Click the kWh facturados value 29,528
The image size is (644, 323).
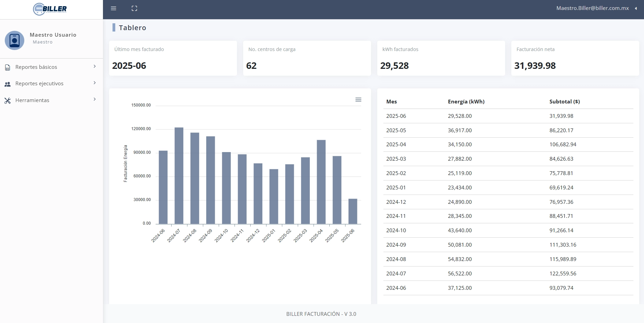(x=394, y=66)
